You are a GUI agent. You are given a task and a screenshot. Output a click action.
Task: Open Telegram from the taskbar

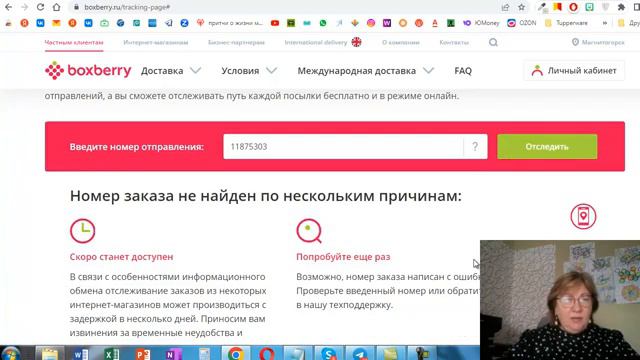point(360,353)
